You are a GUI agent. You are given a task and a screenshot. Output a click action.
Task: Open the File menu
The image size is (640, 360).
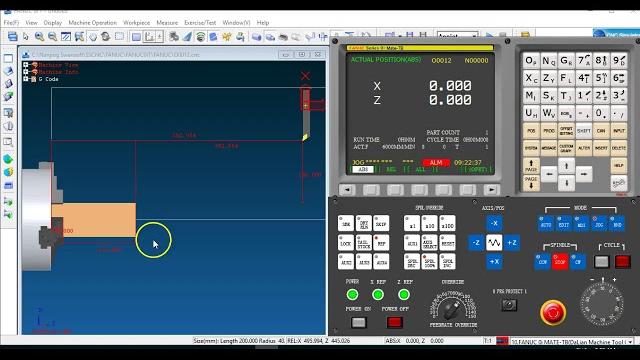click(x=11, y=23)
